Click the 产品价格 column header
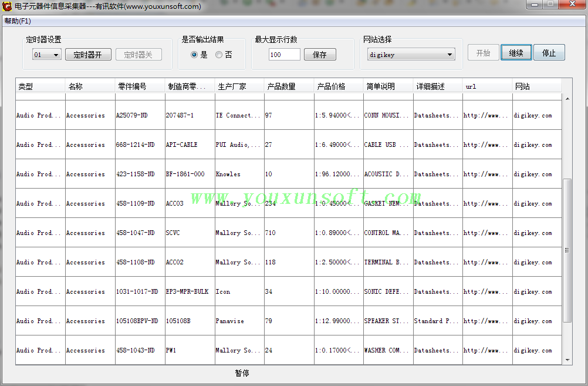Viewport: 588px width, 386px height. click(339, 86)
